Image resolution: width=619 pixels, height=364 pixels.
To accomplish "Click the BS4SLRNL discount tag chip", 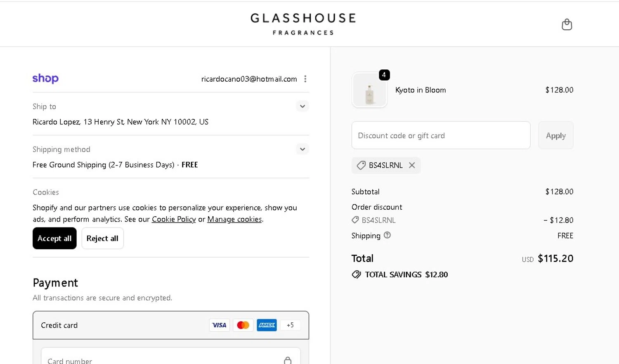I will (386, 165).
